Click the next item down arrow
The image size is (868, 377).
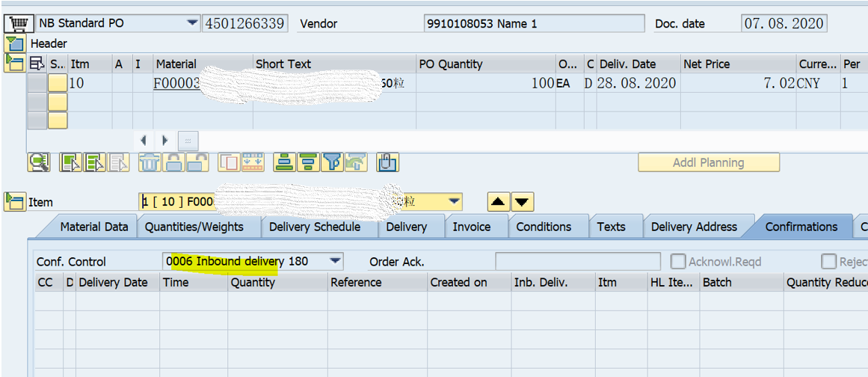point(523,202)
